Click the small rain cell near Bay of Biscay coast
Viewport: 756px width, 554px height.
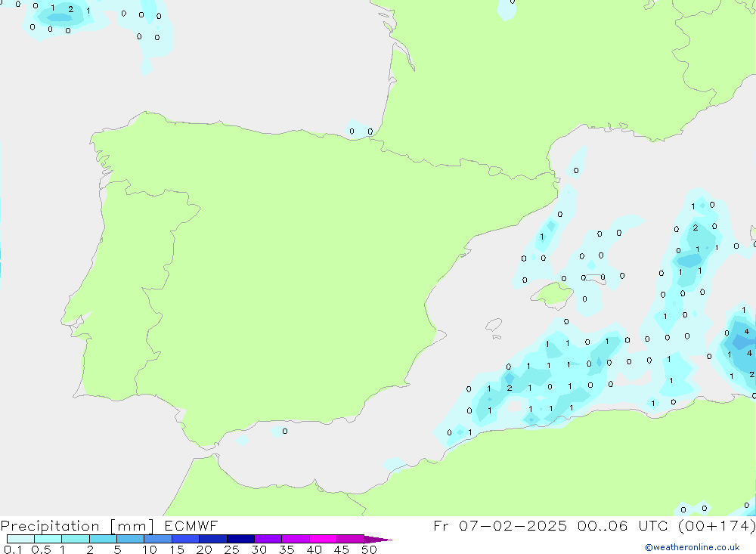pos(360,130)
